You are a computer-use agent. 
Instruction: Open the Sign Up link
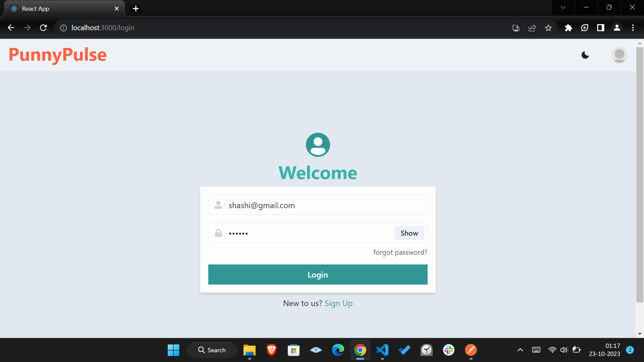tap(338, 303)
